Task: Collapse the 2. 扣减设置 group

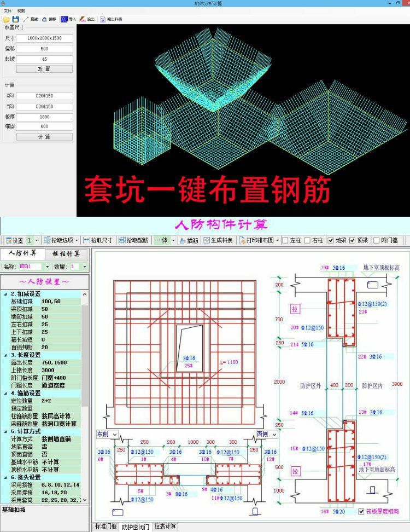Action: coord(5,294)
